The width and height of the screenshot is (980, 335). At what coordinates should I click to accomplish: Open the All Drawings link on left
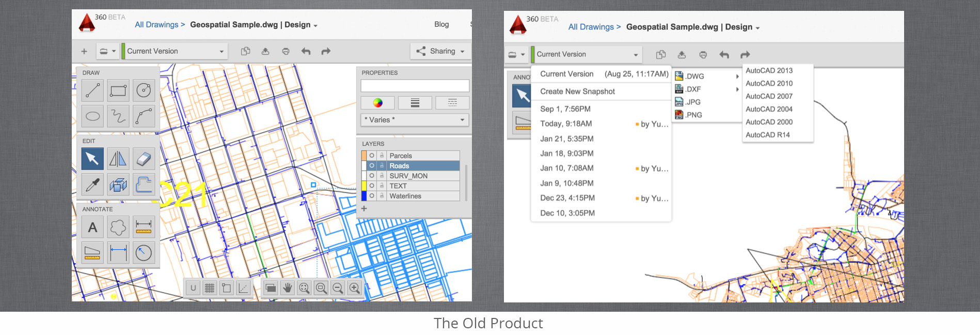pos(156,25)
